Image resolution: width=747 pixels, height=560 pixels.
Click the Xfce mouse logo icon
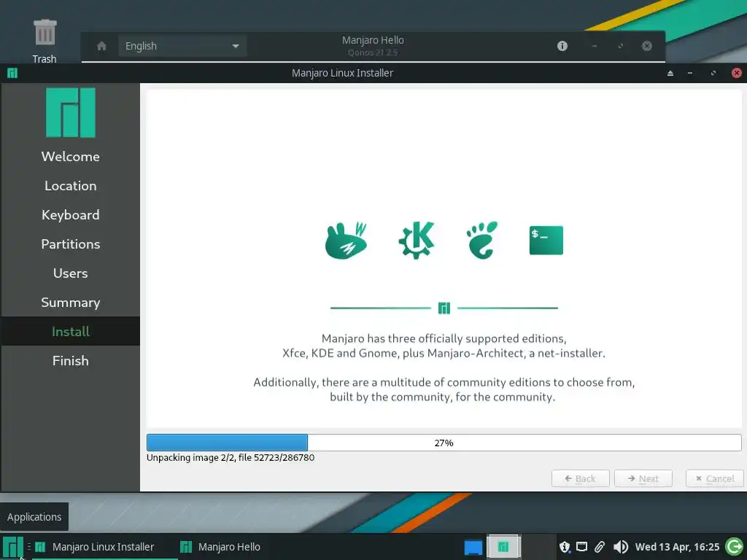coord(347,241)
